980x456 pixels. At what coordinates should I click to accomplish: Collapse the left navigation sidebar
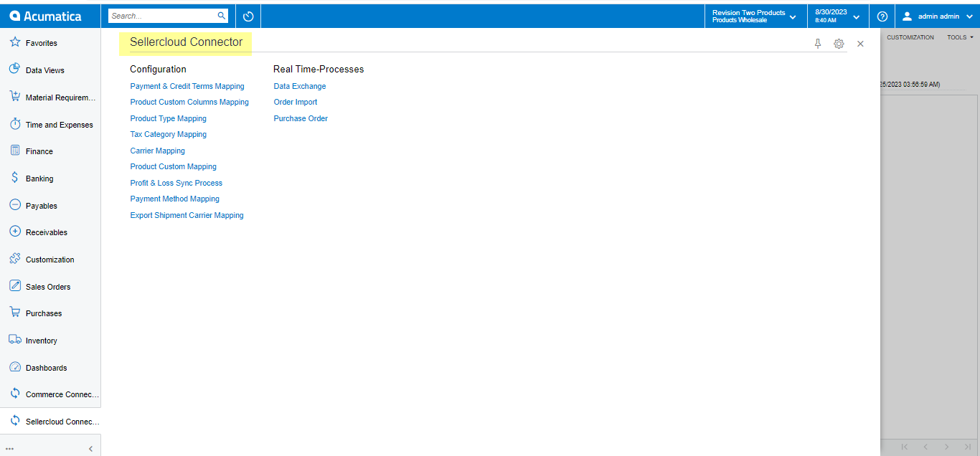point(90,449)
